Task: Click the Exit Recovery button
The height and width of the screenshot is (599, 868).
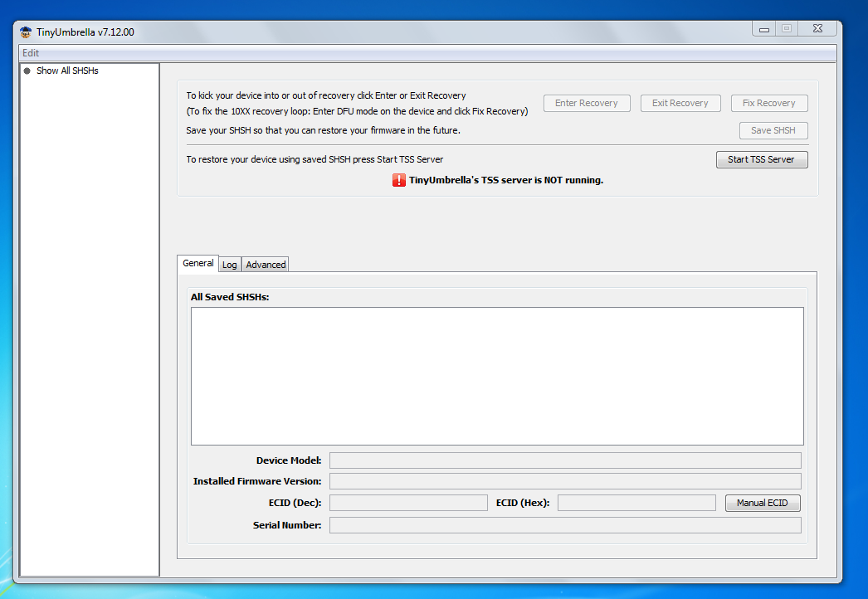Action: [680, 103]
